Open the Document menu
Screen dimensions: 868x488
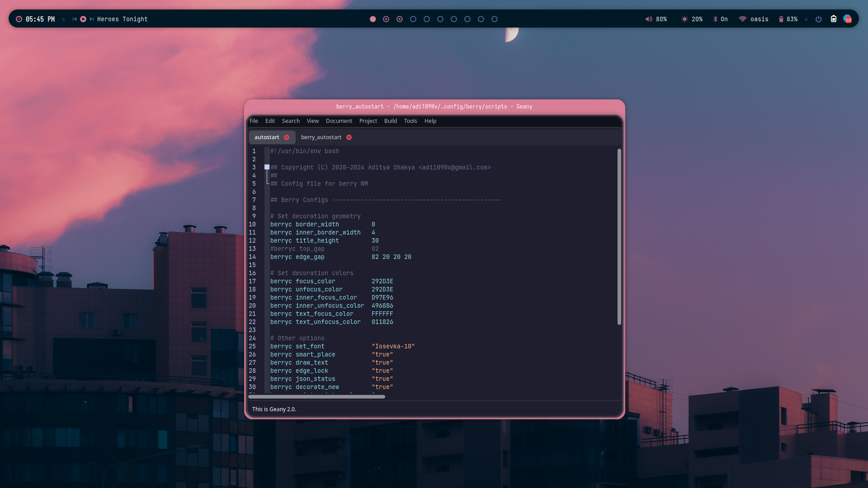pos(339,121)
